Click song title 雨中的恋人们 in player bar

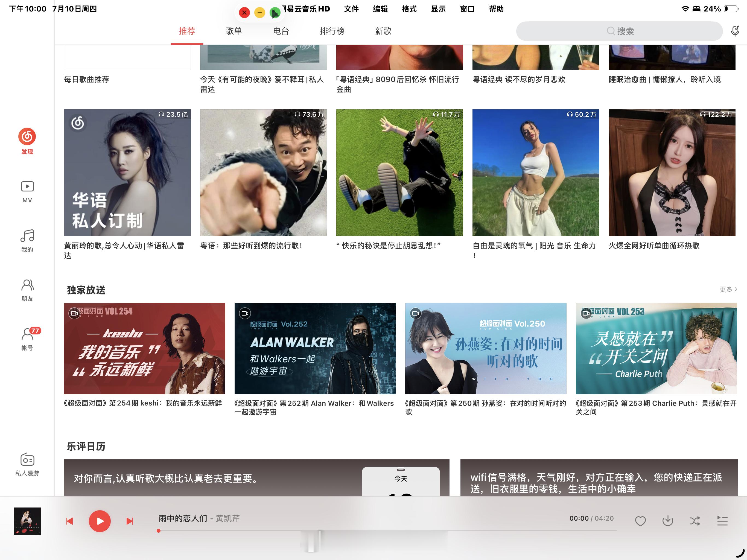183,518
